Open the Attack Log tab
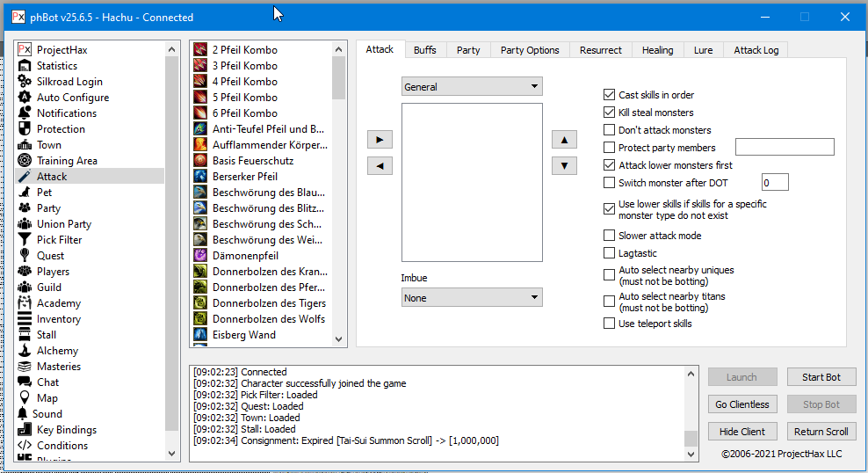Screen dimensions: 868x473 [x=756, y=50]
